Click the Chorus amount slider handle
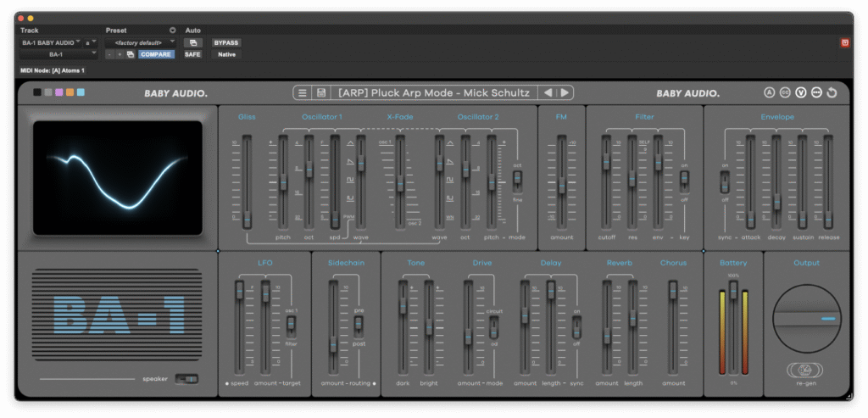Image resolution: width=868 pixels, height=418 pixels. point(673,290)
